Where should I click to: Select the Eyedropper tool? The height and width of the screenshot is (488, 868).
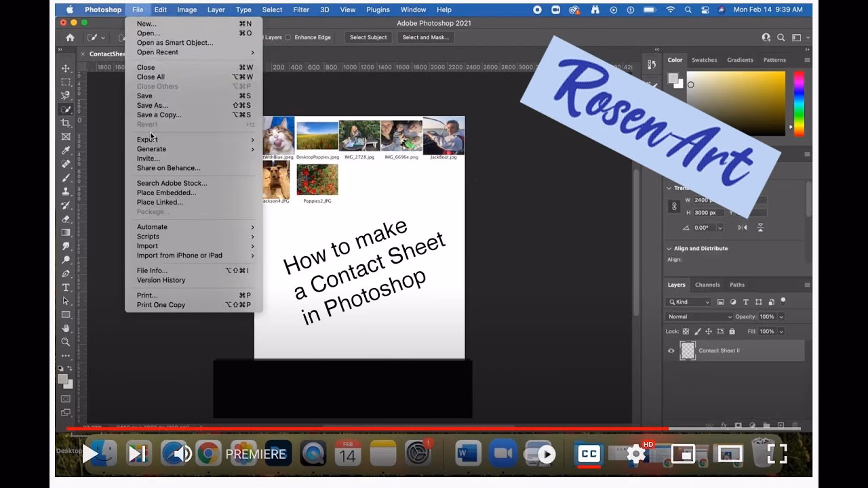coord(66,150)
